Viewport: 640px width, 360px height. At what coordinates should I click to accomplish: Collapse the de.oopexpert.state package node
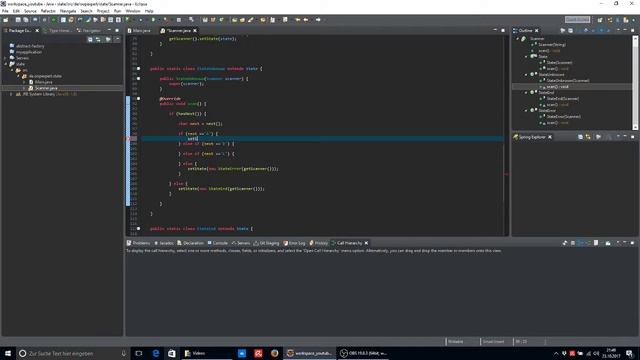tap(18, 76)
